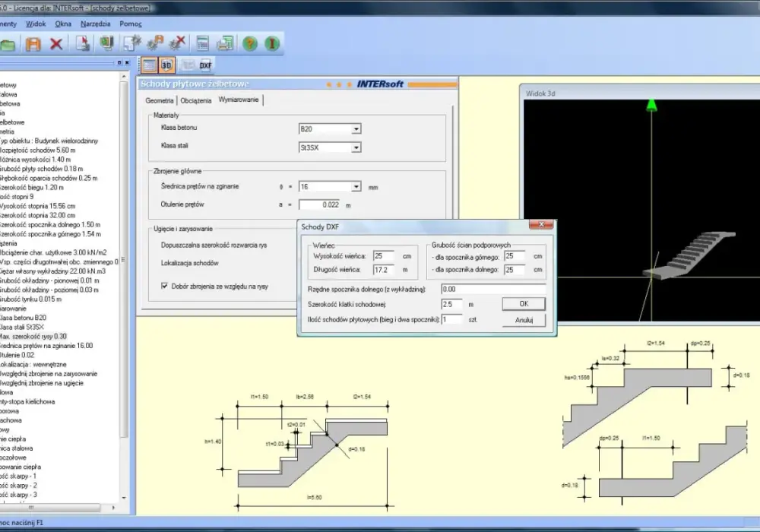Screen dimensions: 760x532
Task: Click the Szerokość klatki schodowej field
Action: point(451,304)
